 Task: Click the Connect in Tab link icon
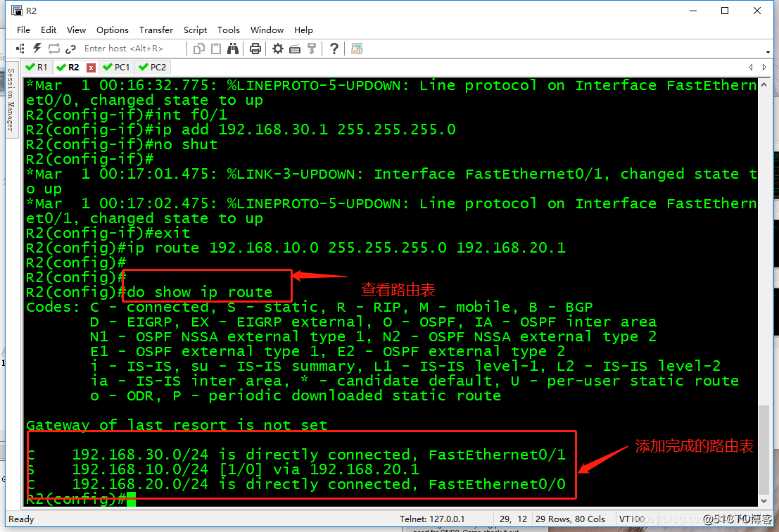pyautogui.click(x=70, y=48)
